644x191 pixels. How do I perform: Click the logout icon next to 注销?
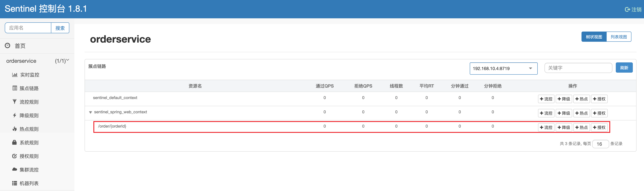[627, 9]
